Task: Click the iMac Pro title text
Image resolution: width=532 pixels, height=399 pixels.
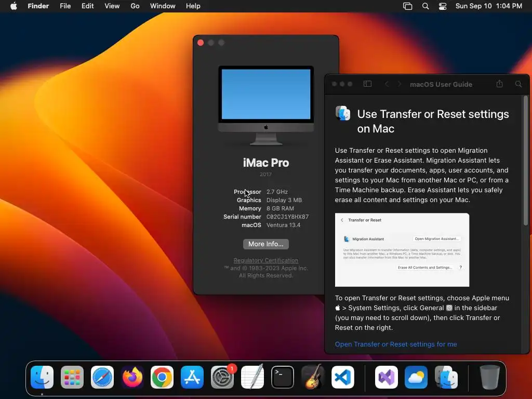Action: [x=266, y=163]
